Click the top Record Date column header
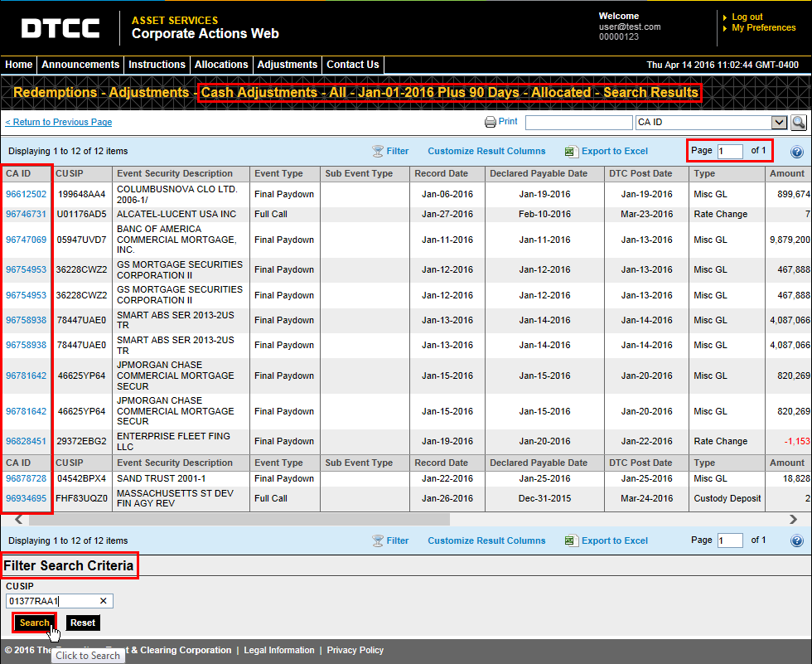The width and height of the screenshot is (812, 664). click(447, 173)
